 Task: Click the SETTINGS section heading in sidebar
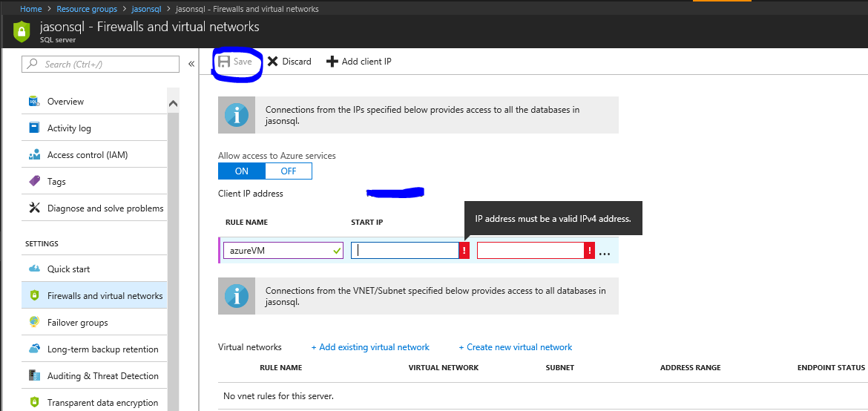(42, 244)
